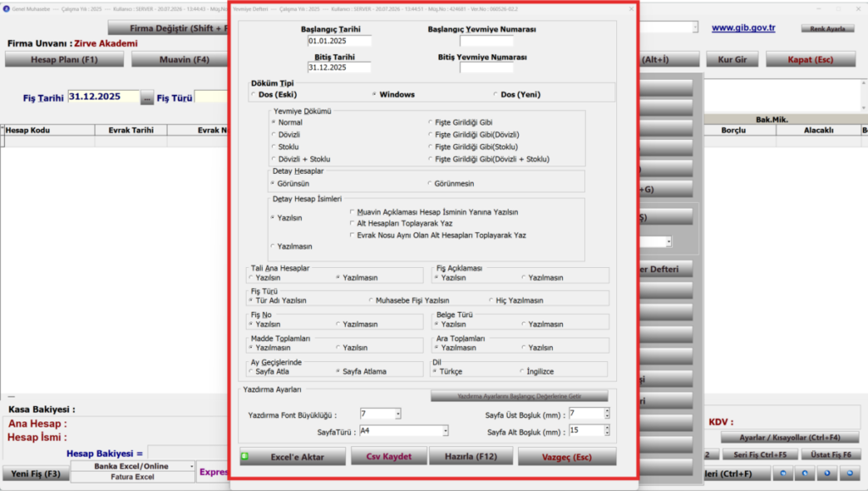Image resolution: width=868 pixels, height=491 pixels.
Task: Click the Renk Ayarla color settings button
Action: (x=827, y=29)
